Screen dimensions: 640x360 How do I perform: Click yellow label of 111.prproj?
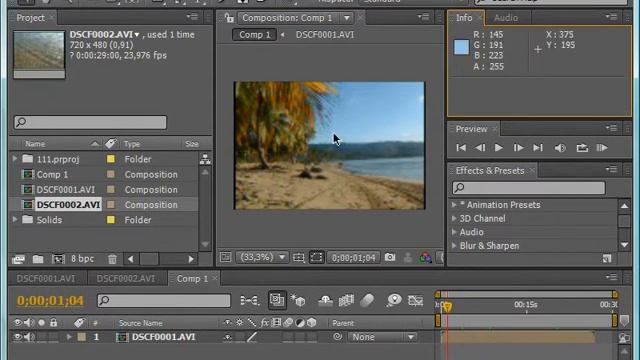[111, 159]
